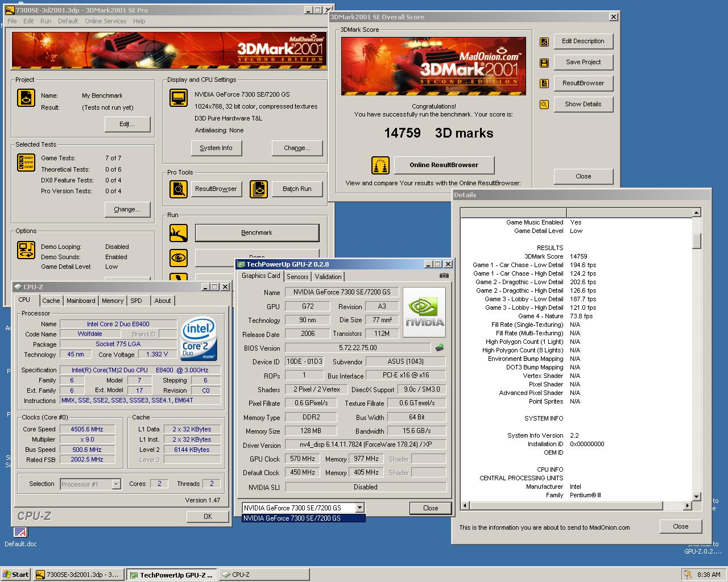The width and height of the screenshot is (728, 582).
Task: Click the GPU Clock 570 MHz field
Action: (303, 459)
